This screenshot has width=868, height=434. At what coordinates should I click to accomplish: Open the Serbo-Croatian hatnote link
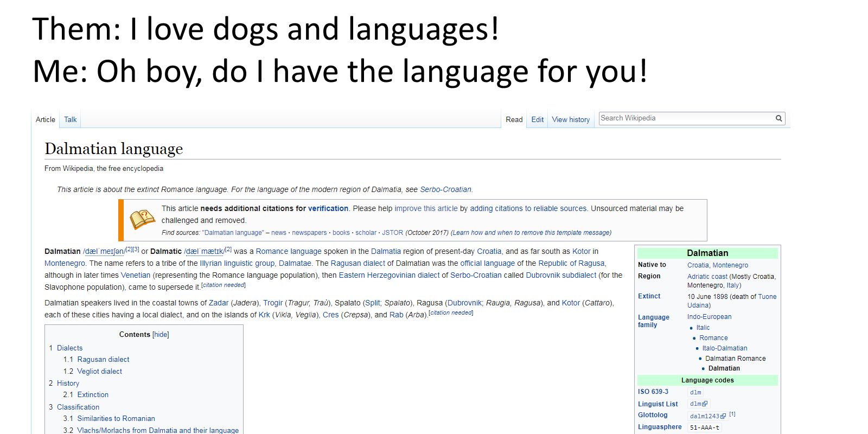click(445, 189)
